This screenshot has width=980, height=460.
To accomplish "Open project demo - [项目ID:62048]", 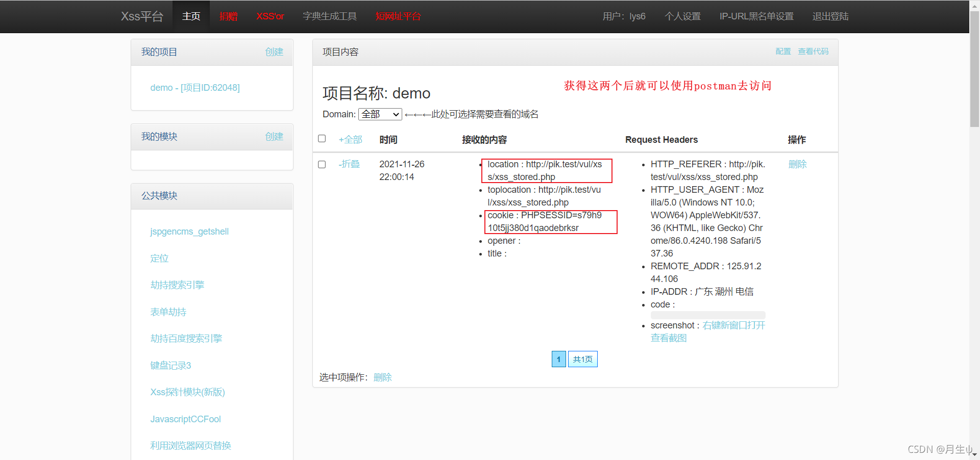I will pyautogui.click(x=195, y=88).
